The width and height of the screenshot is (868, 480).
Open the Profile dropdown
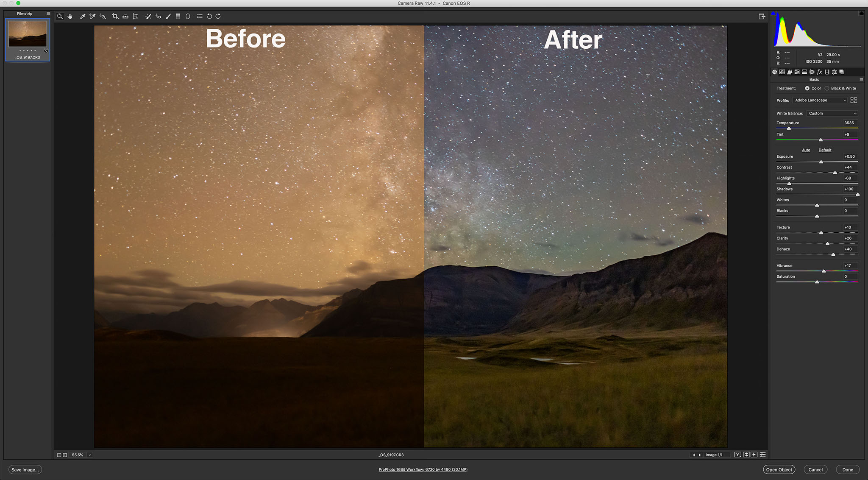click(820, 100)
